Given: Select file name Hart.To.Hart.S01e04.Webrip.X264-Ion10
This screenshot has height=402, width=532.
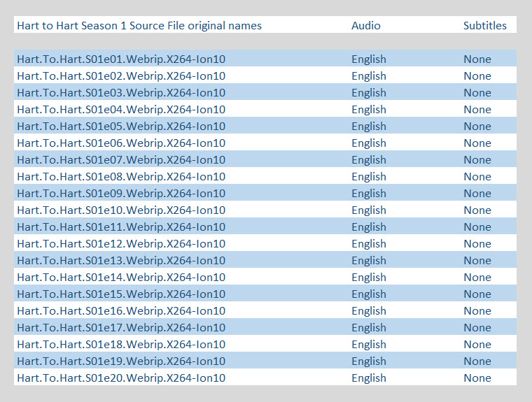Looking at the screenshot, I should 121,110.
